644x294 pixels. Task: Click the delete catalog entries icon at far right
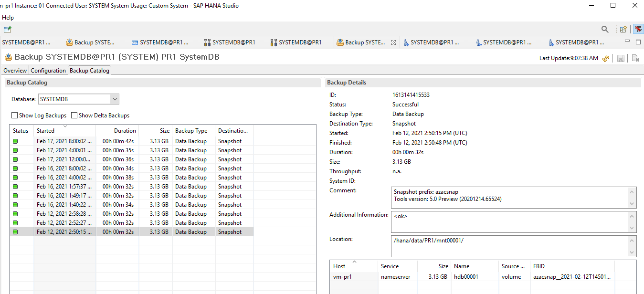pos(635,58)
